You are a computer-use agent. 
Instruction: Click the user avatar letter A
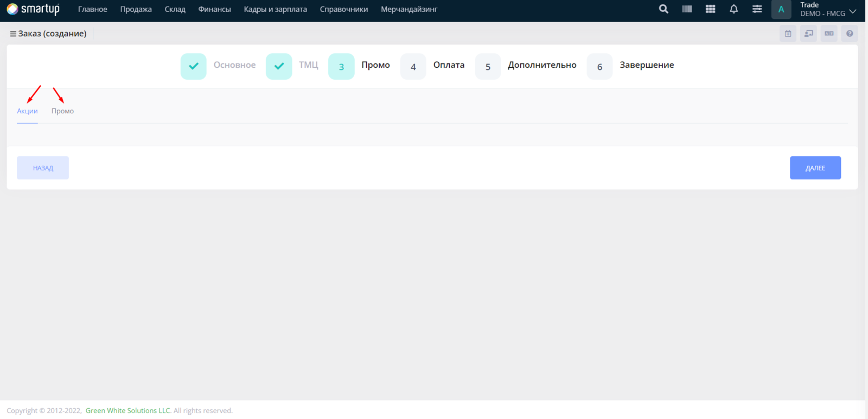click(x=781, y=9)
